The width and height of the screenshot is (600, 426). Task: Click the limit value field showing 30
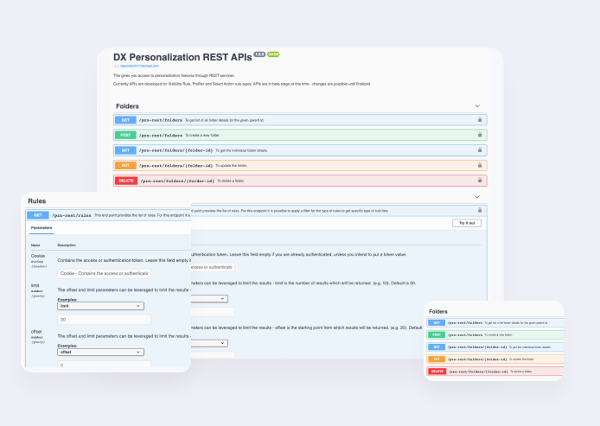click(104, 320)
